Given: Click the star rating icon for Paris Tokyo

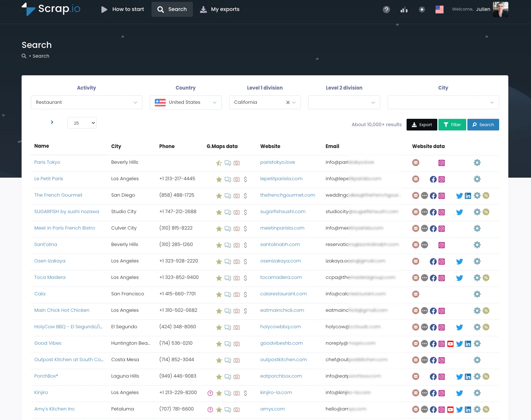Looking at the screenshot, I should (x=219, y=163).
